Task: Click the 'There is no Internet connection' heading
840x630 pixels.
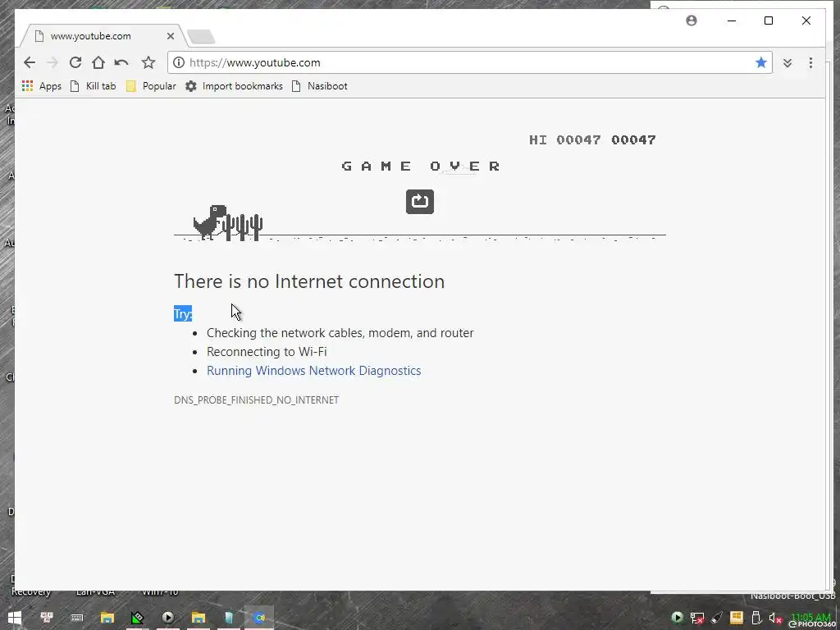Action: pos(309,281)
